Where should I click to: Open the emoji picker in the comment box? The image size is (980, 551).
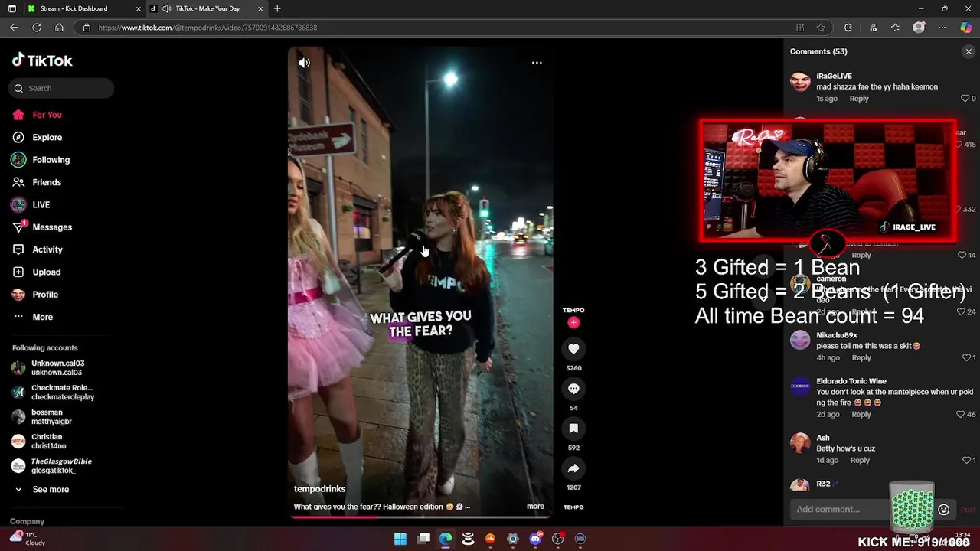point(943,510)
